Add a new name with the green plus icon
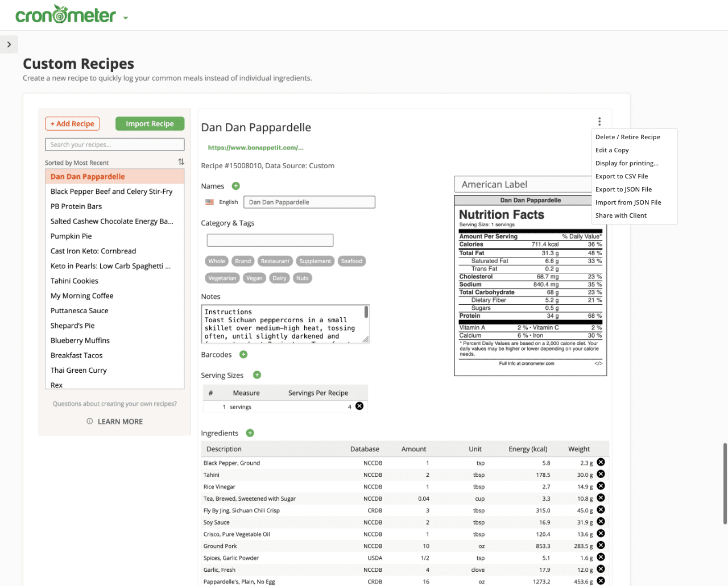Viewport: 728px width, 586px height. 236,186
